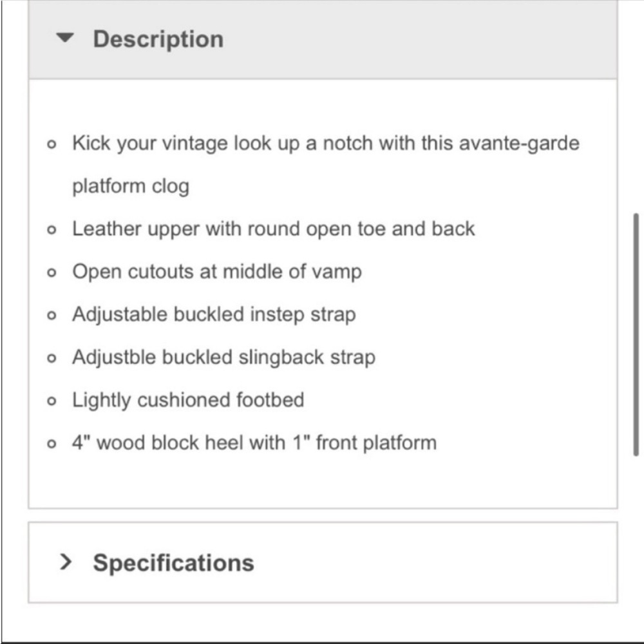Expand the Specifications chevron
The width and height of the screenshot is (644, 644).
pyautogui.click(x=66, y=562)
